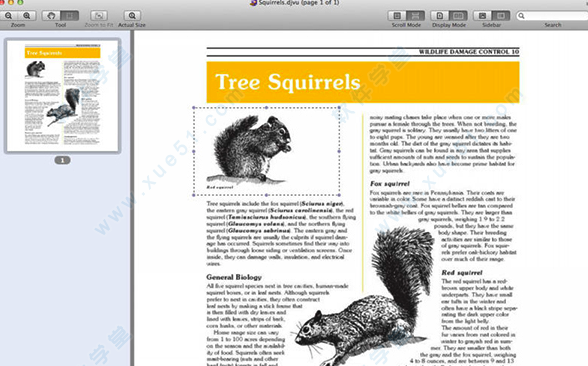Click the Tree Squirrels orange banner
The height and width of the screenshot is (366, 588).
(x=363, y=82)
